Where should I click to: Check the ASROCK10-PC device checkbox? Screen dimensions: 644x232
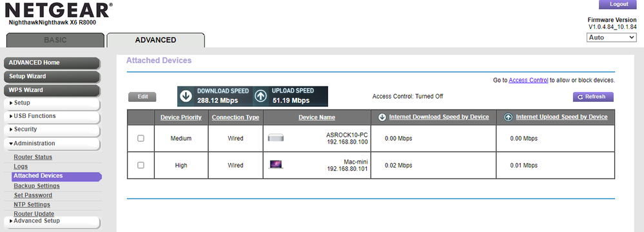tap(141, 139)
